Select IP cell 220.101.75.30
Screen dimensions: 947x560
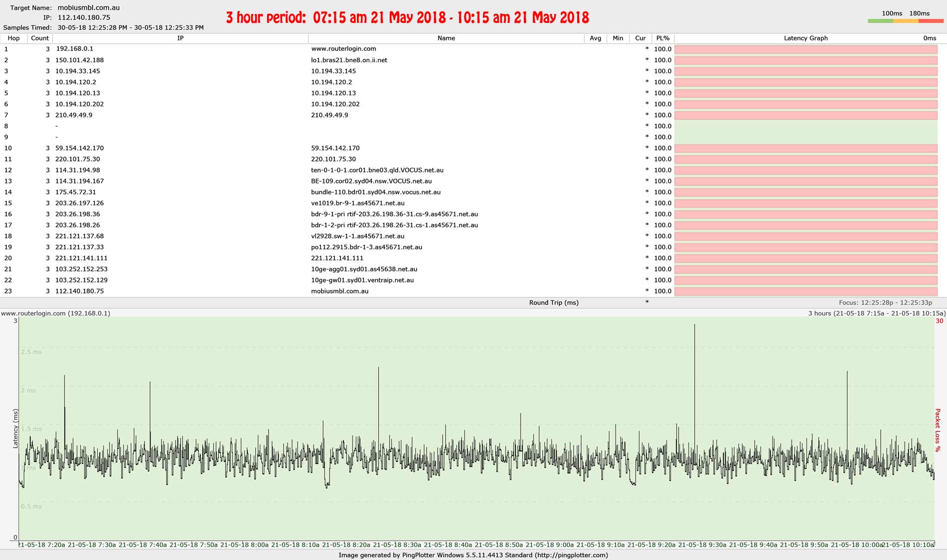point(78,159)
